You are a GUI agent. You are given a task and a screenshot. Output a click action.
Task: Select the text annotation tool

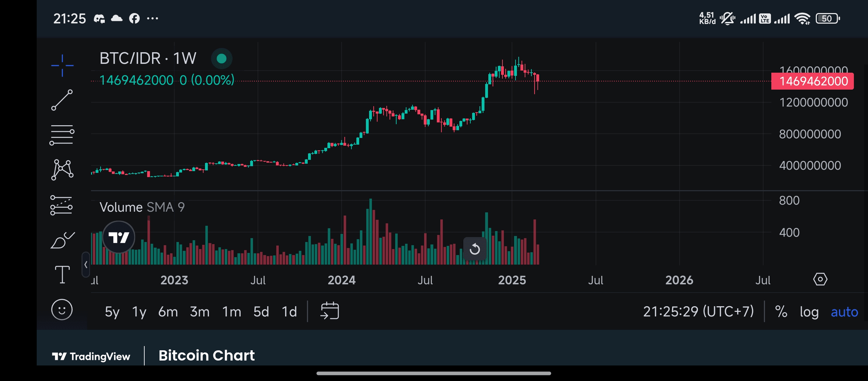(62, 274)
